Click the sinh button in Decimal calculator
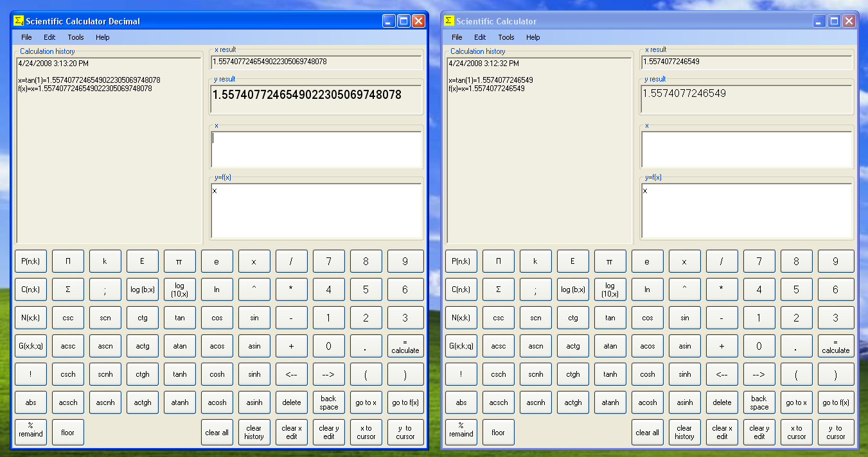 tap(254, 374)
